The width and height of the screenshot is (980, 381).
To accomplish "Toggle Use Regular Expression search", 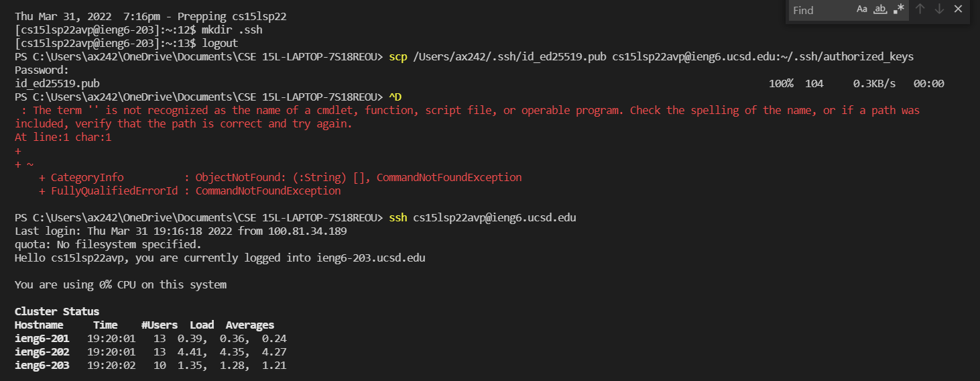I will coord(900,9).
